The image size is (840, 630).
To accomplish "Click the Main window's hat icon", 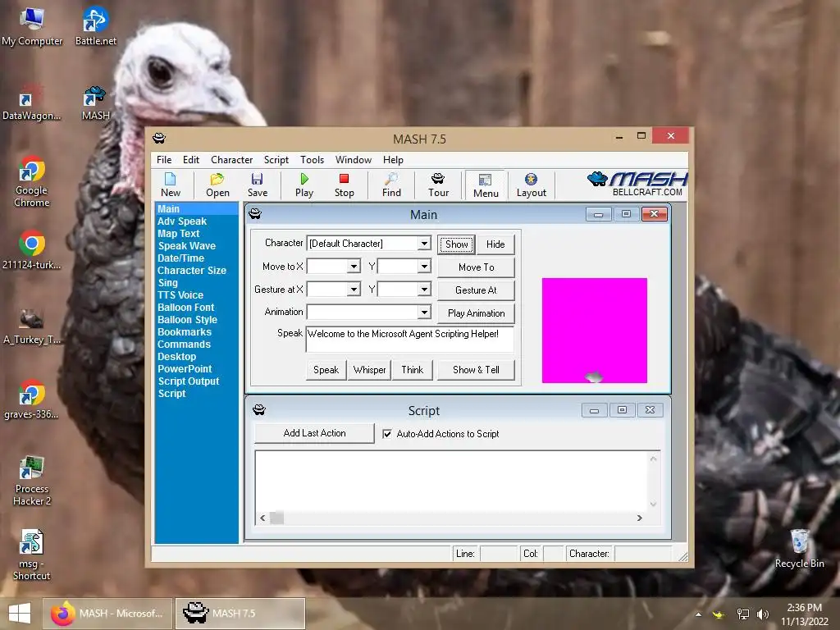I will tap(255, 214).
